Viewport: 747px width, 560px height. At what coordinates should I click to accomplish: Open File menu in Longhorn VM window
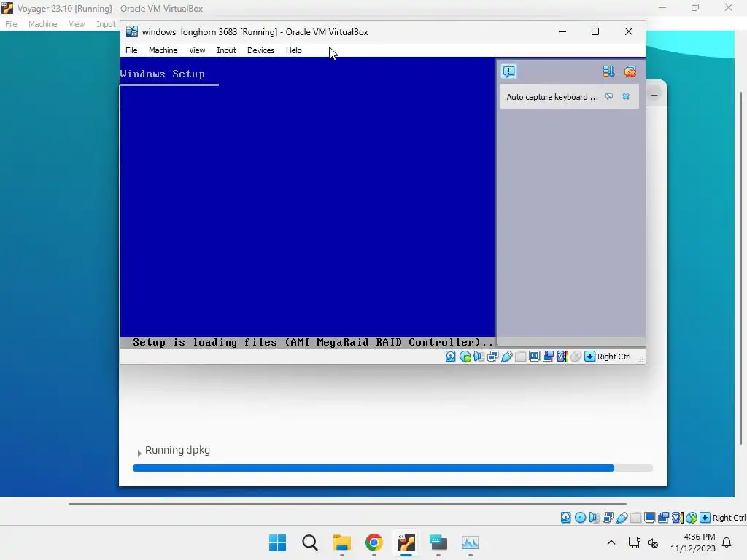(131, 50)
